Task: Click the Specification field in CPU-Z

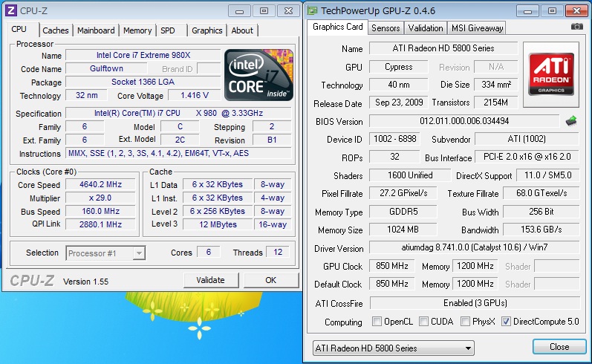Action: [179, 113]
